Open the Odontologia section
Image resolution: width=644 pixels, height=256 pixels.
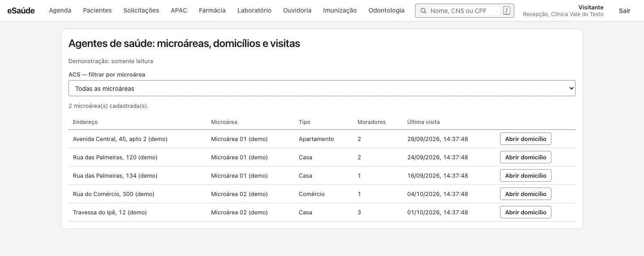(x=386, y=10)
